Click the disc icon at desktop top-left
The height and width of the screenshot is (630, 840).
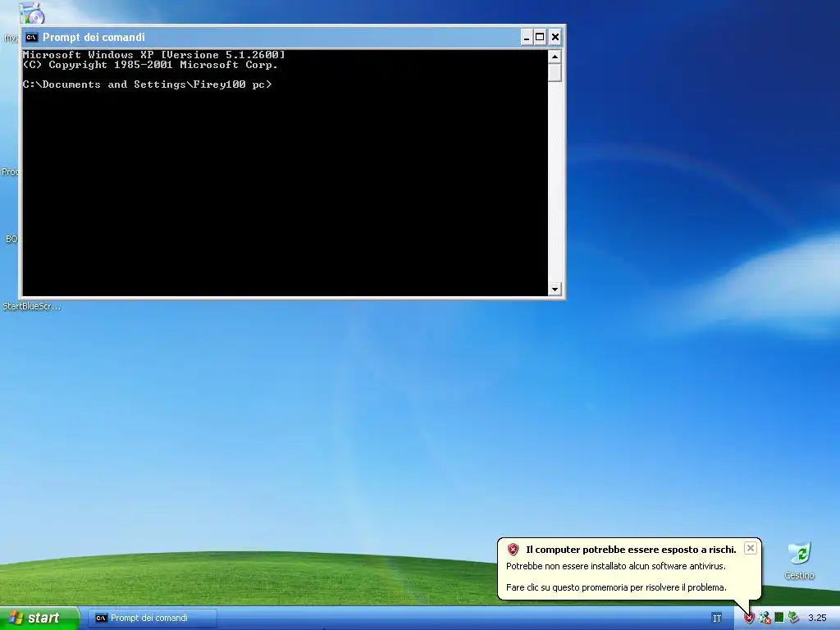click(32, 13)
